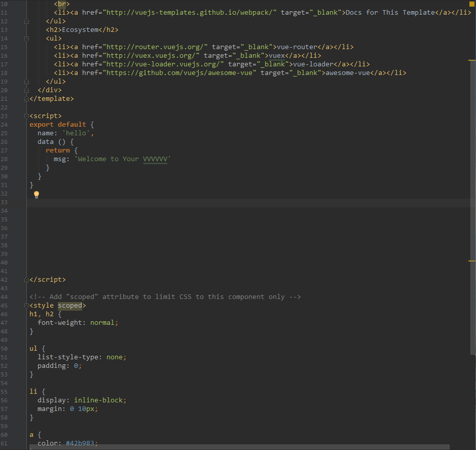Click the vuex.vuejs.org URL
Viewport: 476px width, 450px height.
pyautogui.click(x=151, y=56)
